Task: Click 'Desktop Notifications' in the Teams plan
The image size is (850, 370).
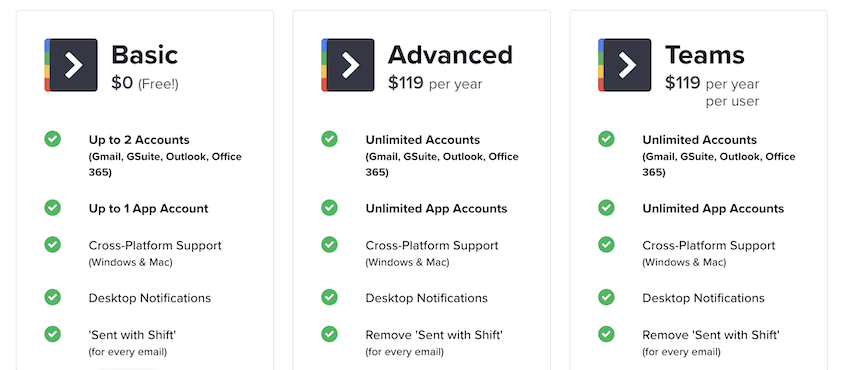Action: click(704, 298)
